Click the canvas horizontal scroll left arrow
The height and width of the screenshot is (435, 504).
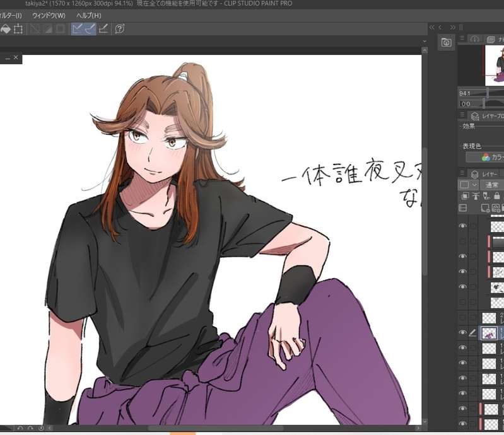(x=50, y=428)
